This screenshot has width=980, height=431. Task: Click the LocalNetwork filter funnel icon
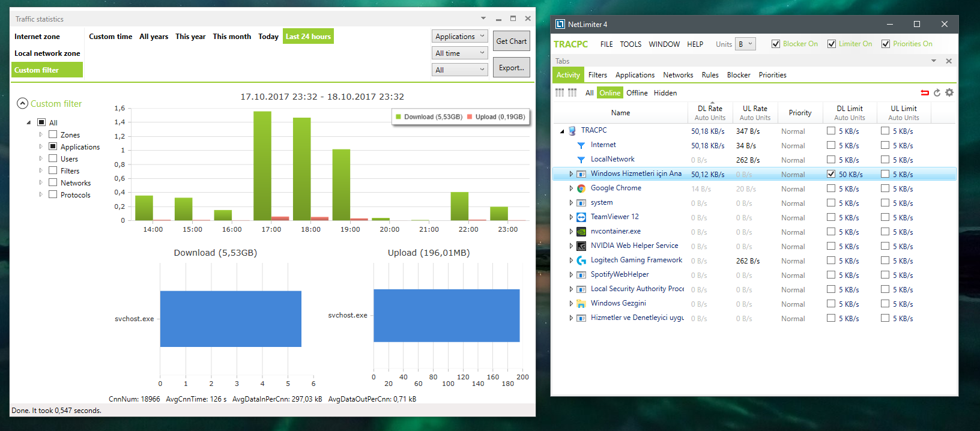[581, 160]
